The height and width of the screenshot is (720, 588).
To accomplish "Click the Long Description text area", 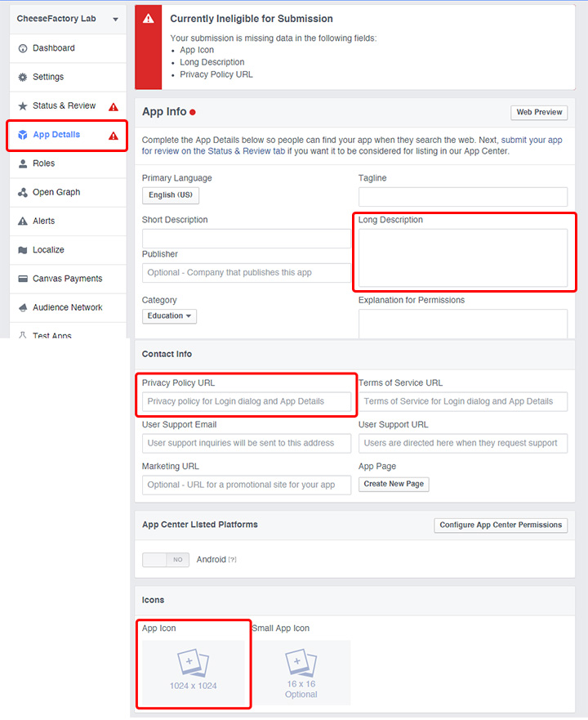I will [463, 258].
